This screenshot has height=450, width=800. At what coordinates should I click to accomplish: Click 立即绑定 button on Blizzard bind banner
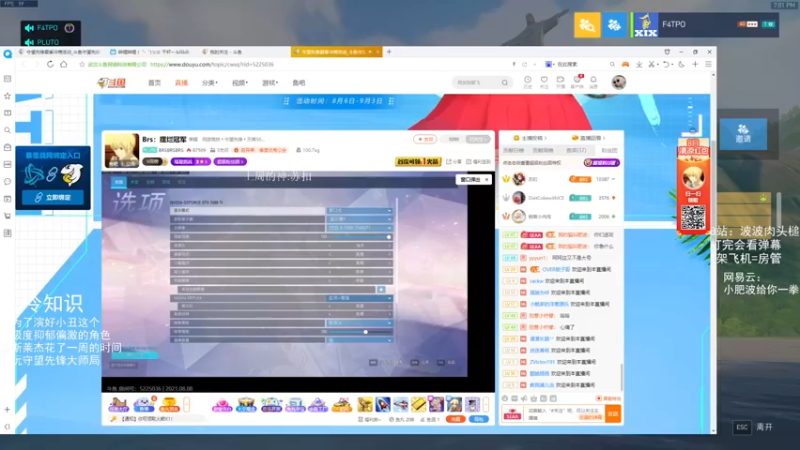53,197
